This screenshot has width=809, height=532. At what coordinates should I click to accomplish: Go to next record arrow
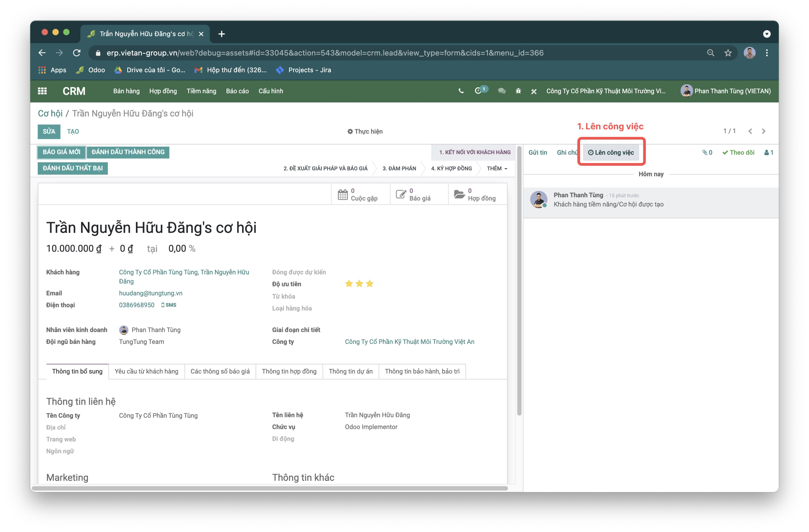pyautogui.click(x=764, y=131)
